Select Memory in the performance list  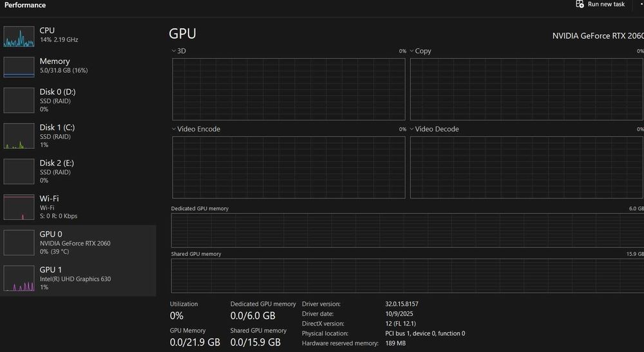coord(78,67)
